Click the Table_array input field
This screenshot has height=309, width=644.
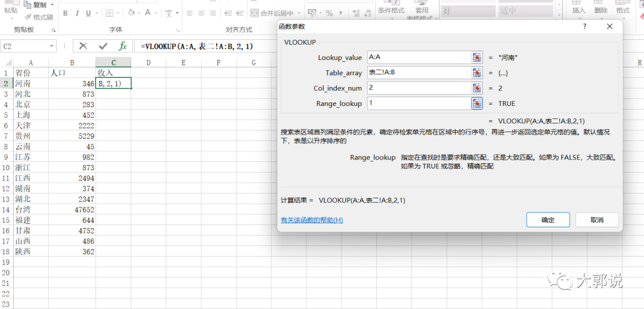[419, 73]
